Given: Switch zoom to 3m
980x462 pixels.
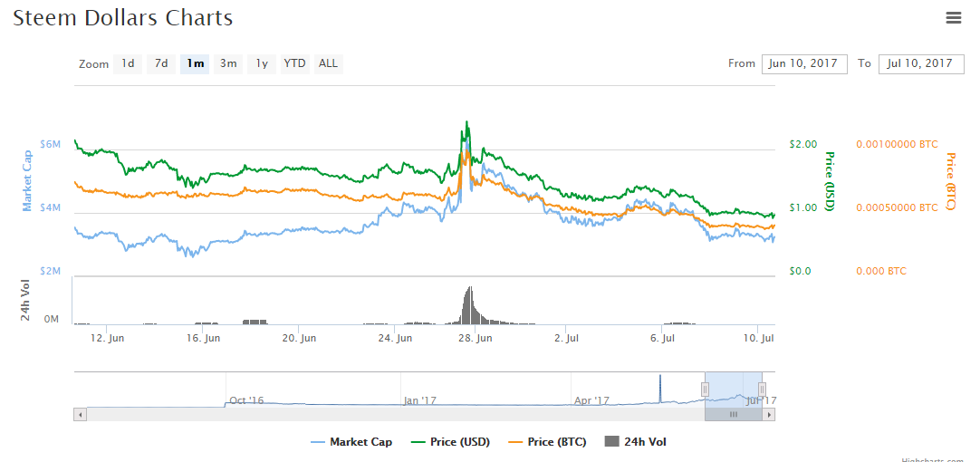Looking at the screenshot, I should tap(228, 63).
